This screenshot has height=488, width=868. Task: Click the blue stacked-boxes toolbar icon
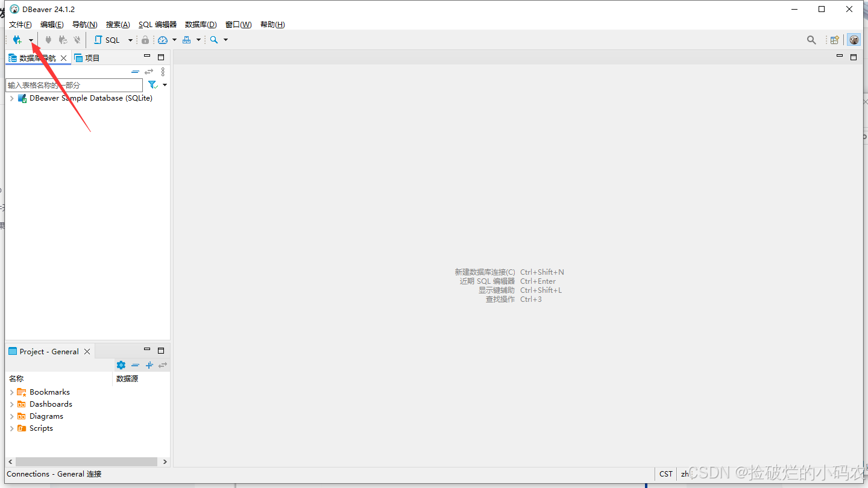[187, 40]
